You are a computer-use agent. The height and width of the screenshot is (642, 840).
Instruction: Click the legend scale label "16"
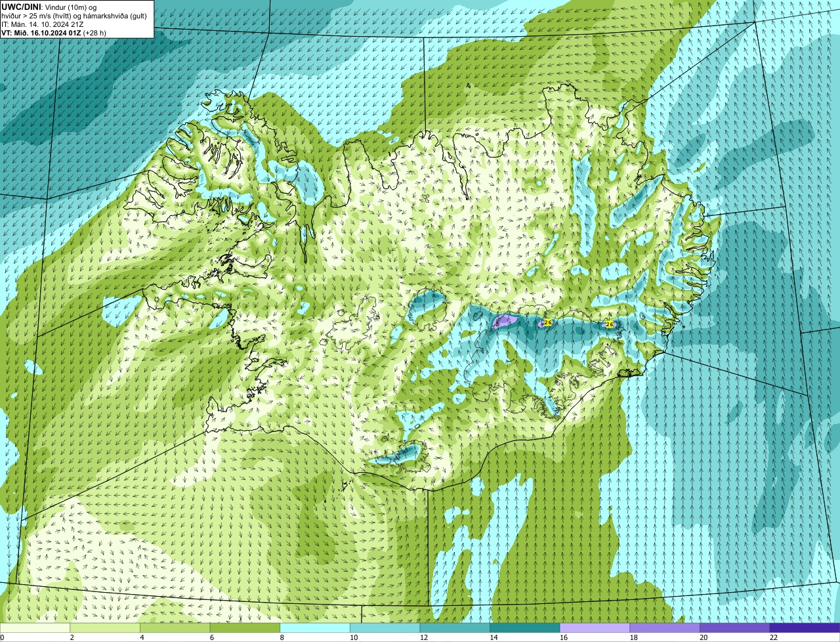tap(564, 637)
